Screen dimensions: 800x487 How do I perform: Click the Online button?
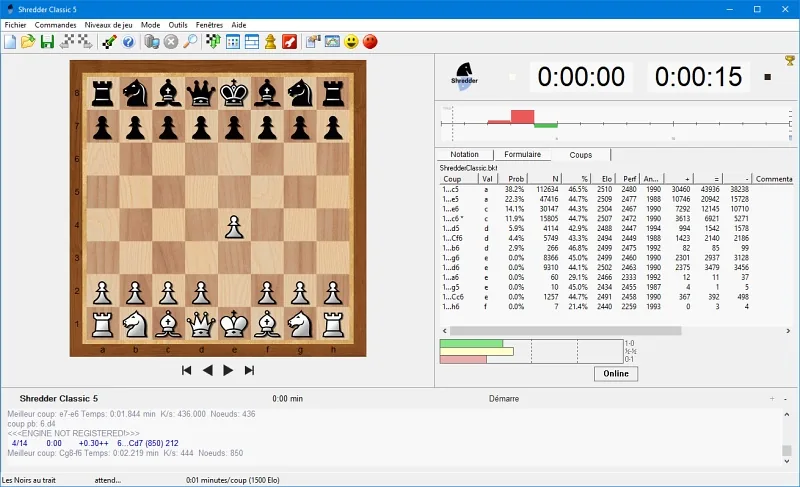616,373
